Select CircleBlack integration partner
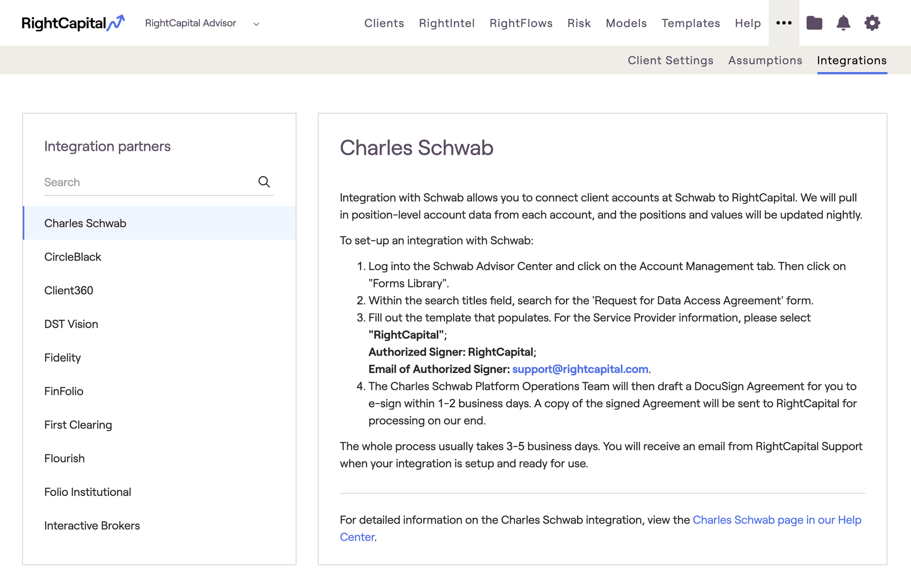Viewport: 911px width, 588px height. tap(159, 257)
